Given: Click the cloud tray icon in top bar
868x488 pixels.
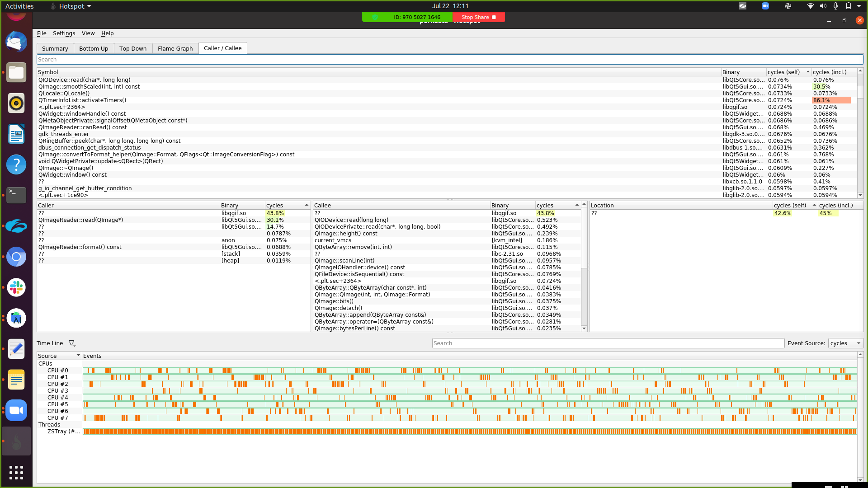Looking at the screenshot, I should point(743,6).
